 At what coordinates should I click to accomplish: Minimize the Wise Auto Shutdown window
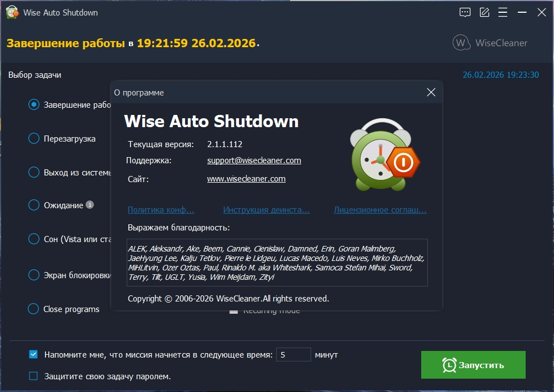522,12
